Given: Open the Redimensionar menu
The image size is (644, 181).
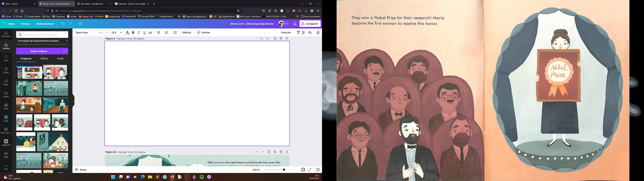Looking at the screenshot, I should click(45, 24).
